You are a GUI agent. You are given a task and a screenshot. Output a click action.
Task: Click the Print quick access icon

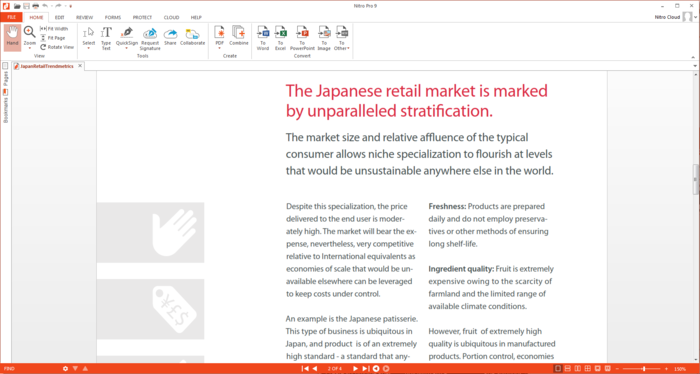click(35, 6)
